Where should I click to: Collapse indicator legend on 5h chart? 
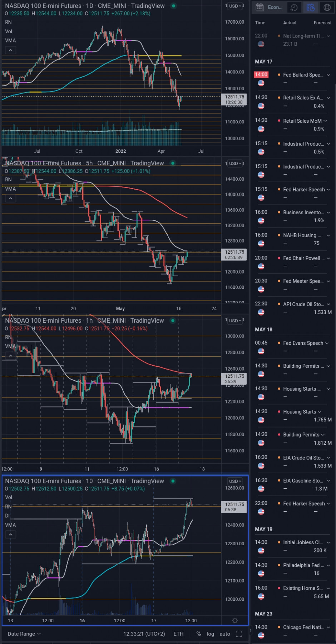tap(10, 198)
